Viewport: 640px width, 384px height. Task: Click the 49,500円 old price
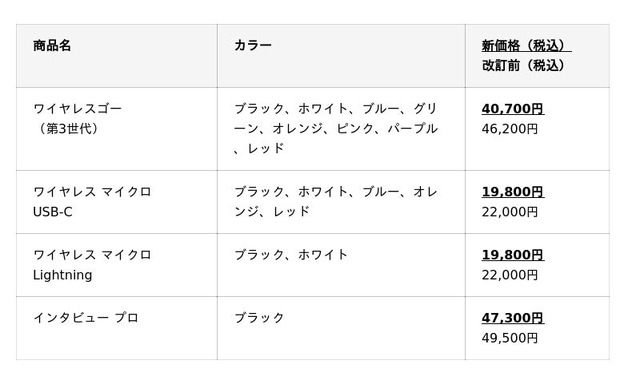point(510,338)
